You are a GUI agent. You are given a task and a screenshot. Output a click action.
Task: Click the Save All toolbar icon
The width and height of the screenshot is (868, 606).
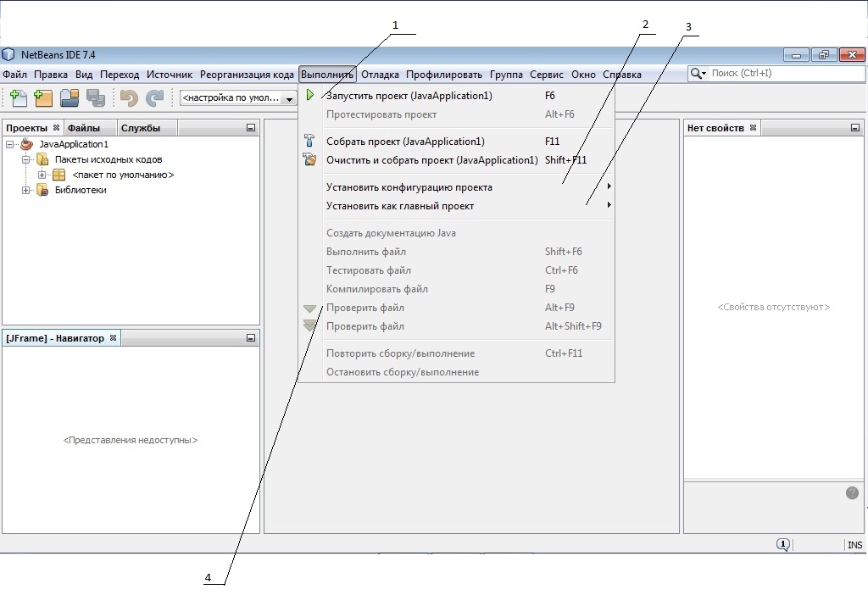point(96,98)
